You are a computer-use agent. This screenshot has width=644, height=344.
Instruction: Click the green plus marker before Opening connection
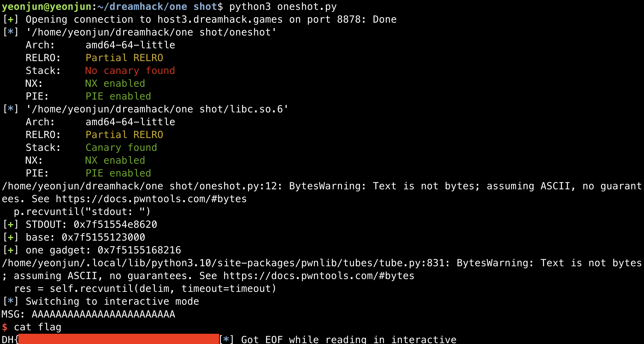tap(10, 19)
